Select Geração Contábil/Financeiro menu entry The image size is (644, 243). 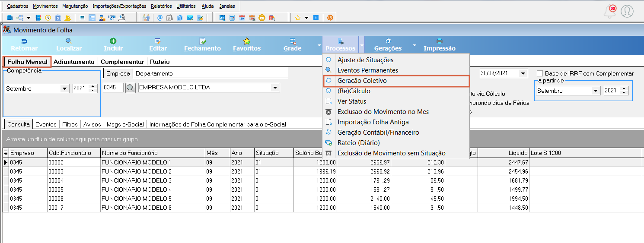[x=396, y=133]
